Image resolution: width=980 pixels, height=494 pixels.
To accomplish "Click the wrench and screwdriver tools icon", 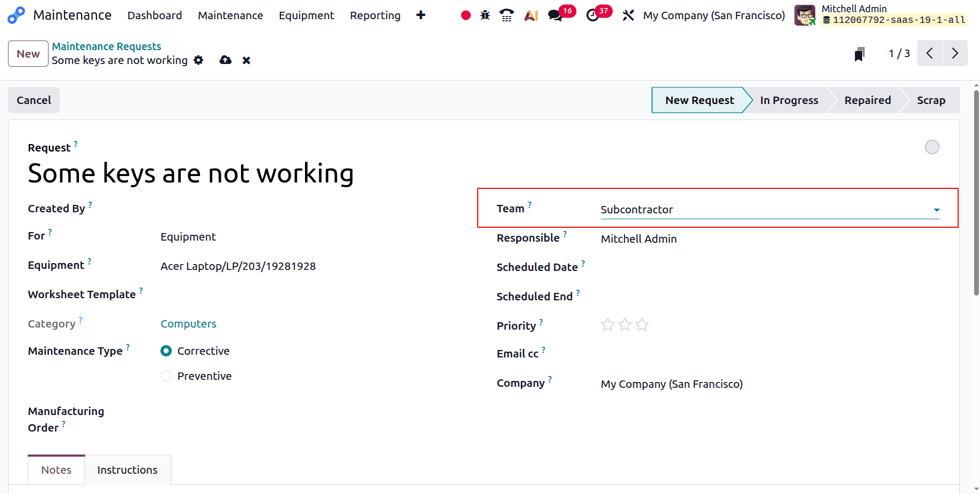I will pos(628,15).
